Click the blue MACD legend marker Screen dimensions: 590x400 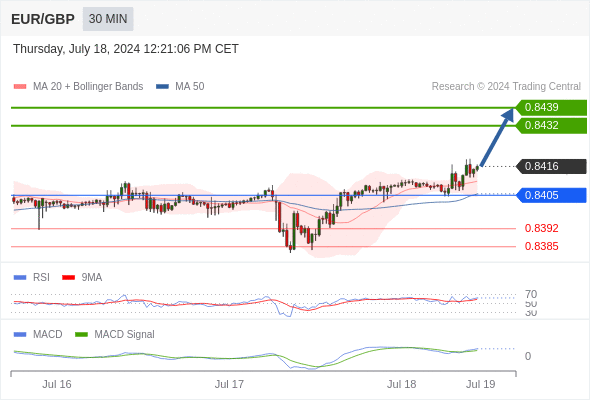pyautogui.click(x=20, y=335)
